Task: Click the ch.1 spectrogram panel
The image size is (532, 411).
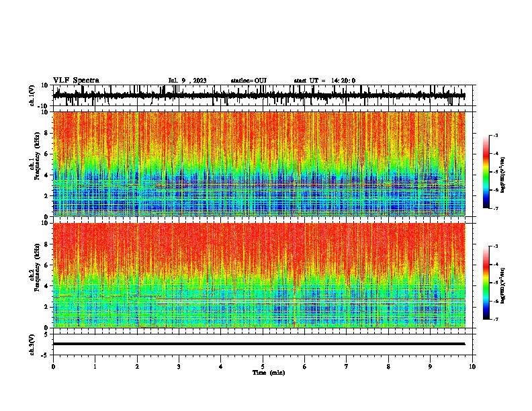Action: click(x=259, y=164)
